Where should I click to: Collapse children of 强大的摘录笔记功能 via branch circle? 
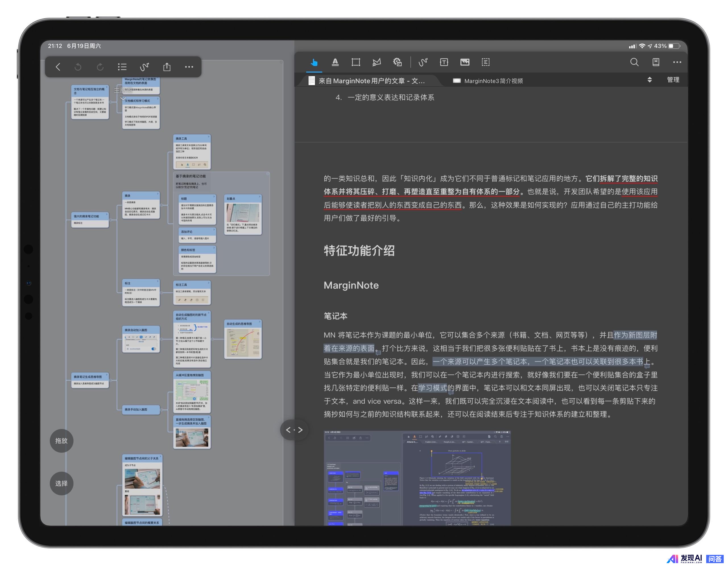[111, 220]
